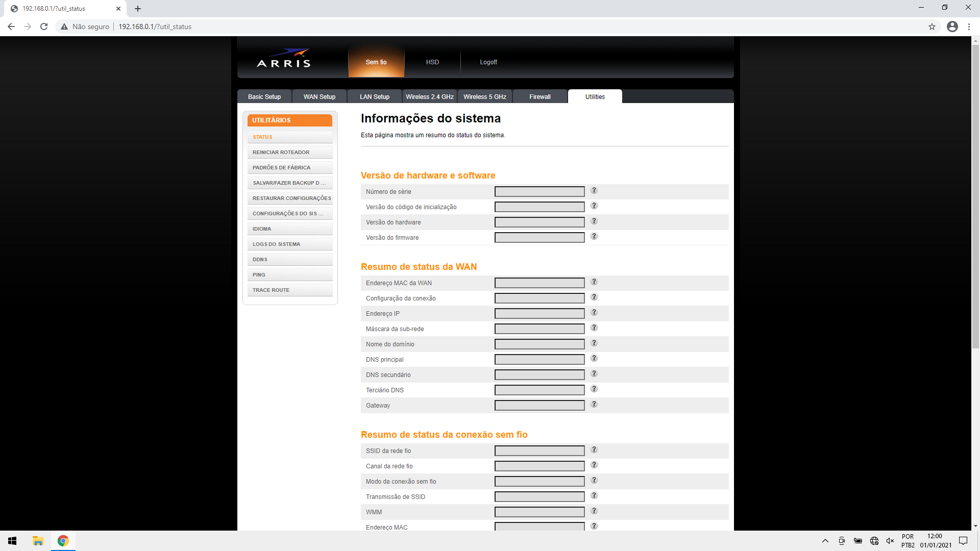Viewport: 980px width, 551px height.
Task: Select the Sem fio top tab
Action: point(376,62)
